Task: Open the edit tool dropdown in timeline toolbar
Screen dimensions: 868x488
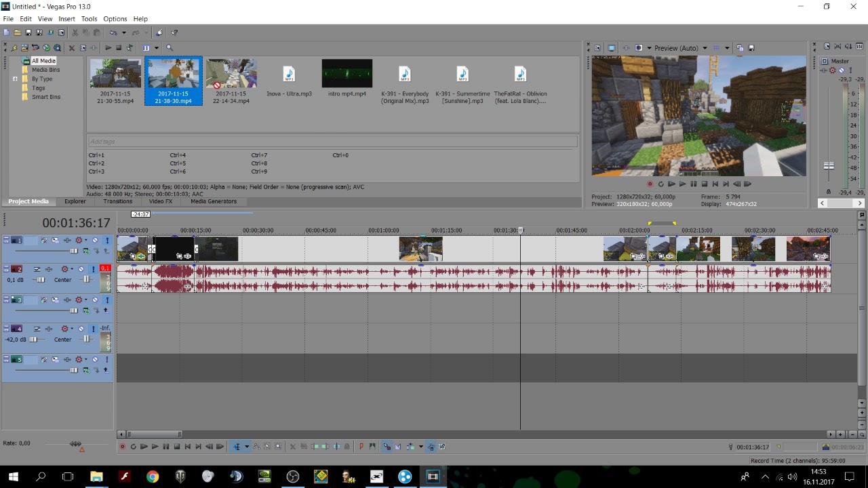Action: [247, 447]
